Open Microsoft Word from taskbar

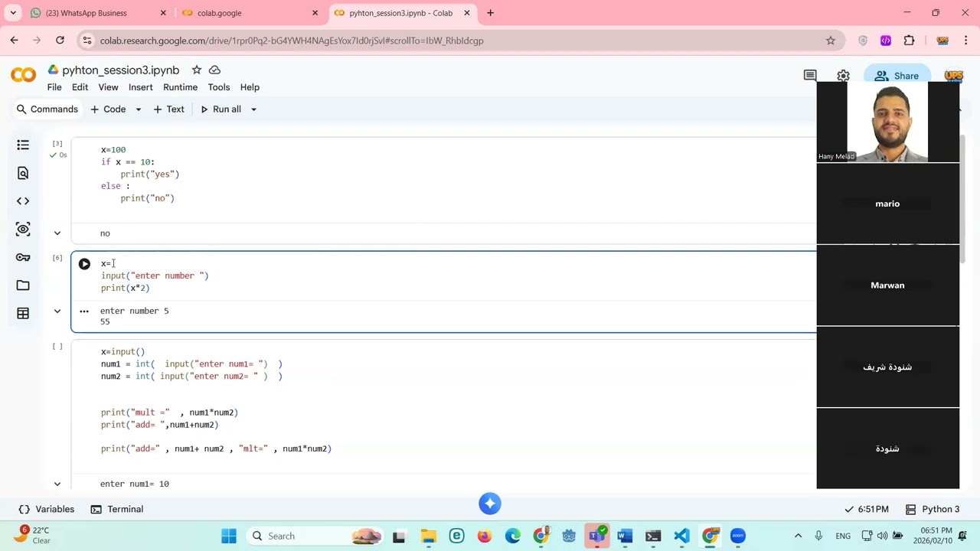point(625,536)
